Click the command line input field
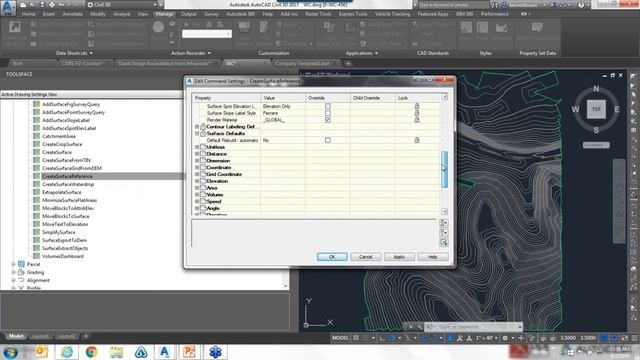Viewport: 640px width, 360px height. tap(473, 327)
